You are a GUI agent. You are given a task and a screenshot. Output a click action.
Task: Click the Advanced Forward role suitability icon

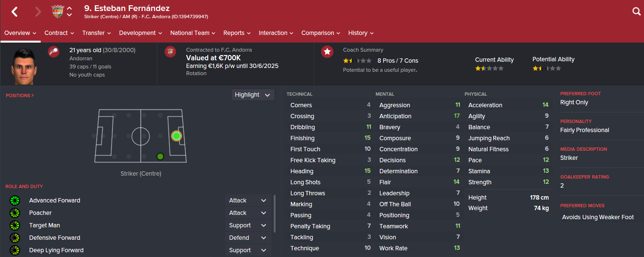[15, 201]
